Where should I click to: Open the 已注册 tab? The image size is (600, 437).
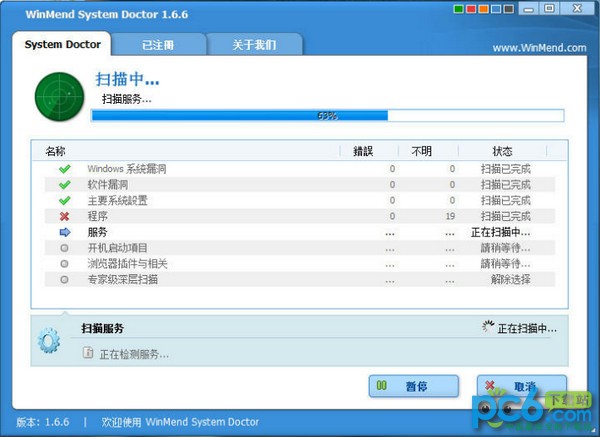(x=158, y=45)
